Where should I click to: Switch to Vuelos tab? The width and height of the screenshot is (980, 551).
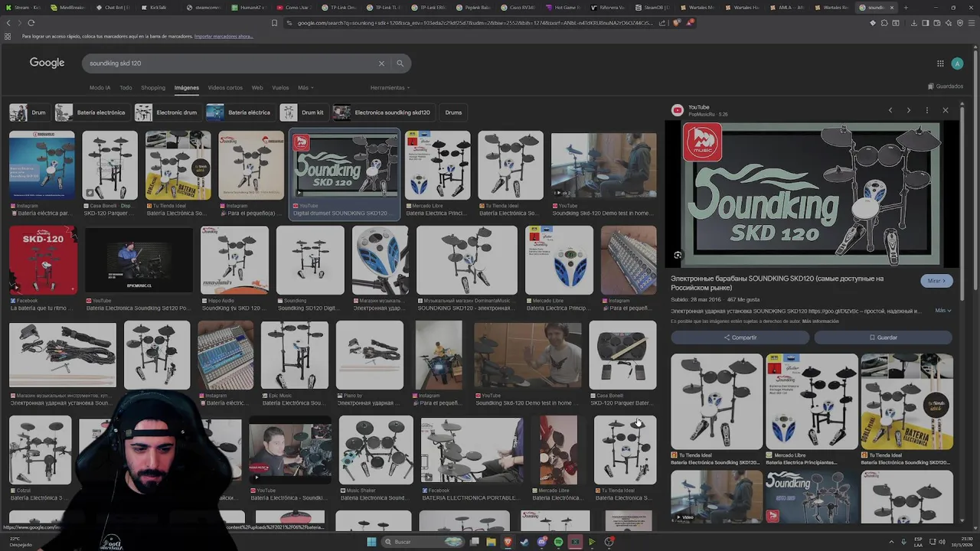[280, 88]
